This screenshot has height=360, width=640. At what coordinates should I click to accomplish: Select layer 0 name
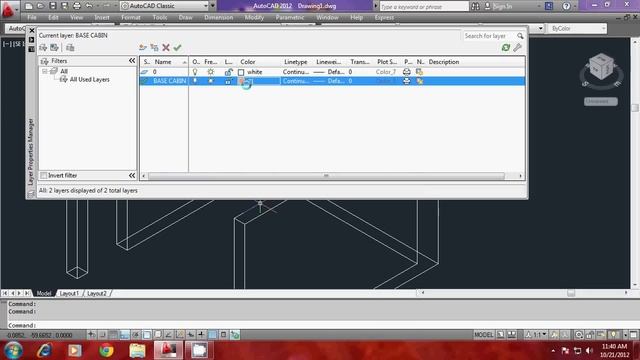(x=155, y=72)
